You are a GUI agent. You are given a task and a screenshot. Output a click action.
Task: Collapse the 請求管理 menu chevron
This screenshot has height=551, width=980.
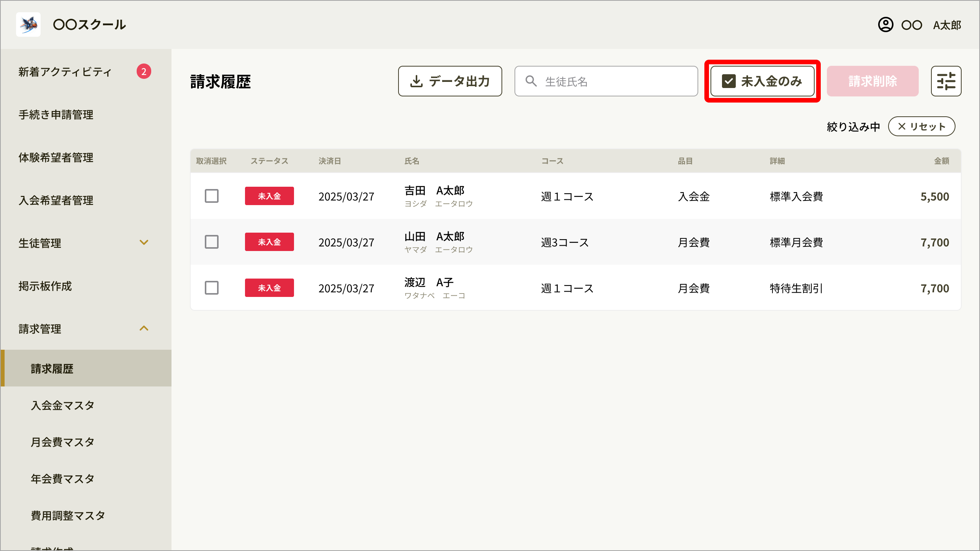[x=144, y=328]
